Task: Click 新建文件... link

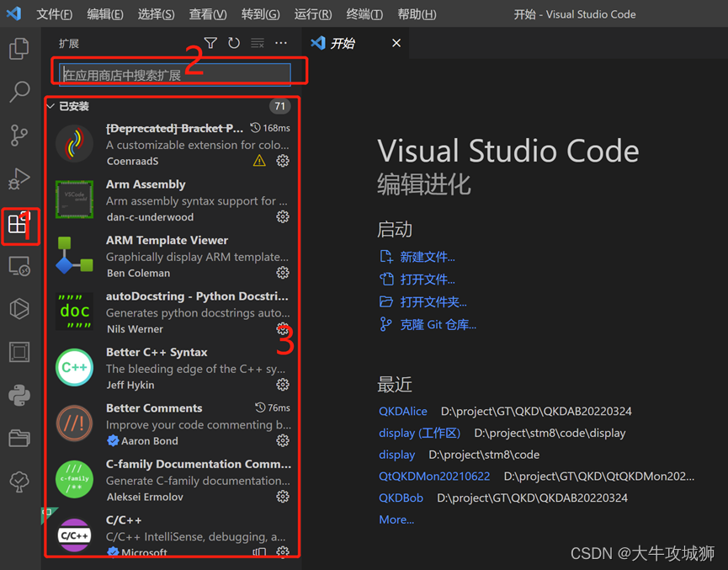Action: pos(428,257)
